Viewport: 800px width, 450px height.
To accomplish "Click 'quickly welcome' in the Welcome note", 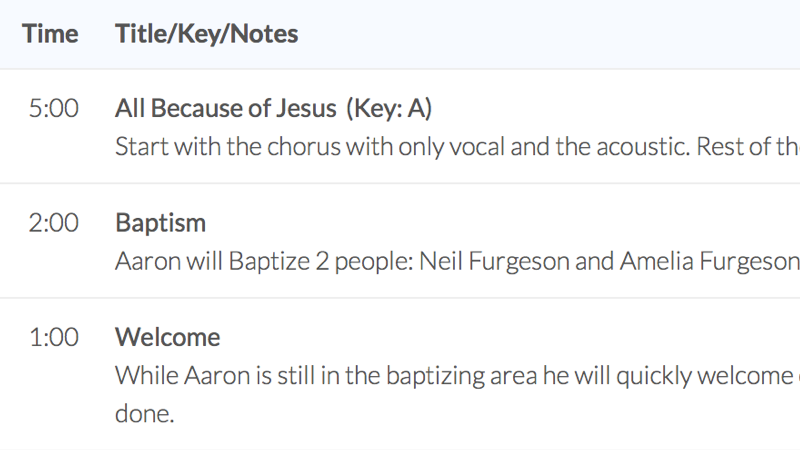I will pos(705,376).
